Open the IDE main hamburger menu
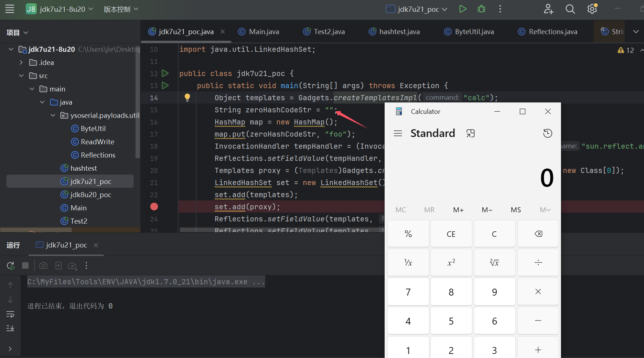 (10, 9)
